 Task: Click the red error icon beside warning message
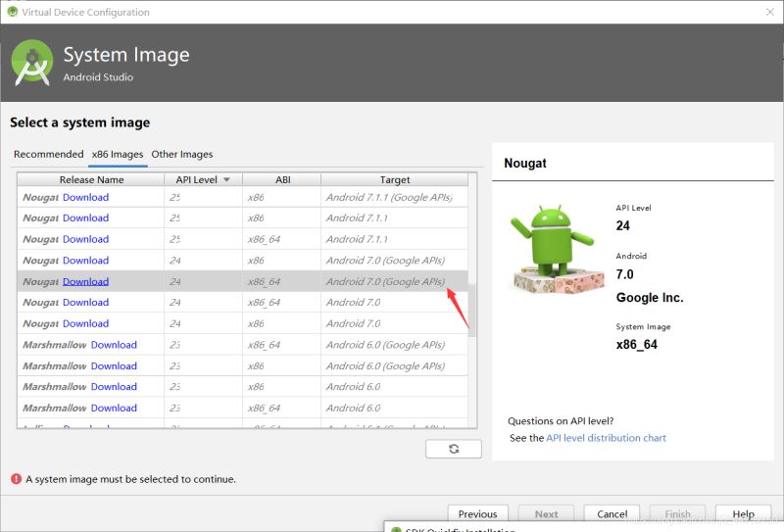(16, 479)
